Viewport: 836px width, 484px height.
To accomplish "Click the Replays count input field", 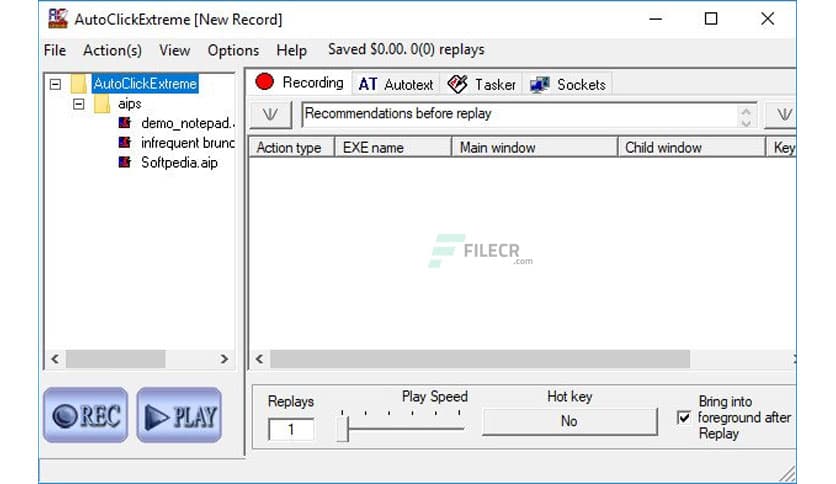I will pos(291,429).
